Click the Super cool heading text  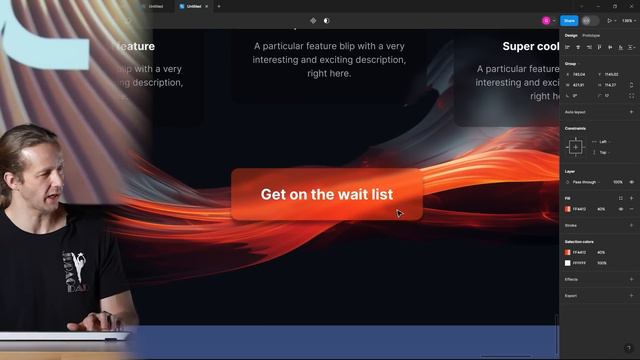click(531, 47)
